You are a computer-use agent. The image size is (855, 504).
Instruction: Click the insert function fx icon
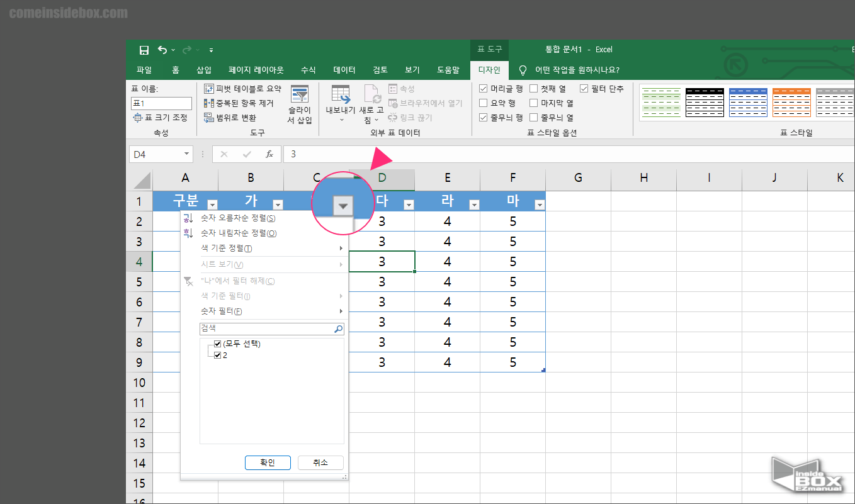269,154
